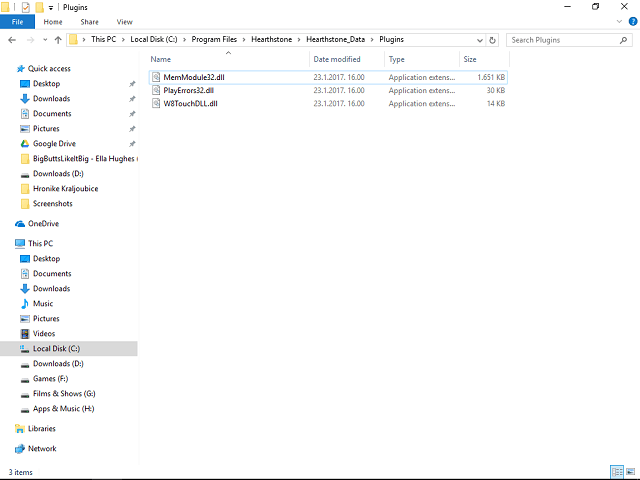Sort by the Size column header
Screen dimensions: 640x480
pyautogui.click(x=470, y=59)
